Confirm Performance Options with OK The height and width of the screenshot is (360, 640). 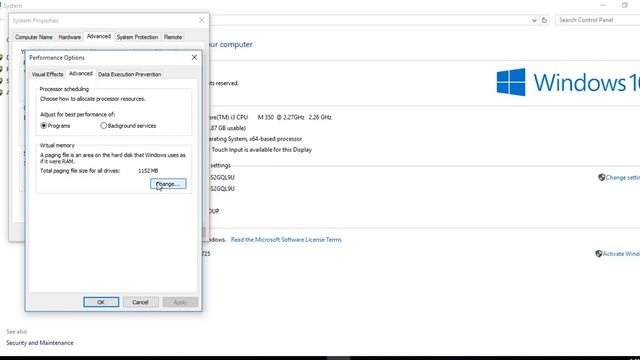click(x=101, y=302)
